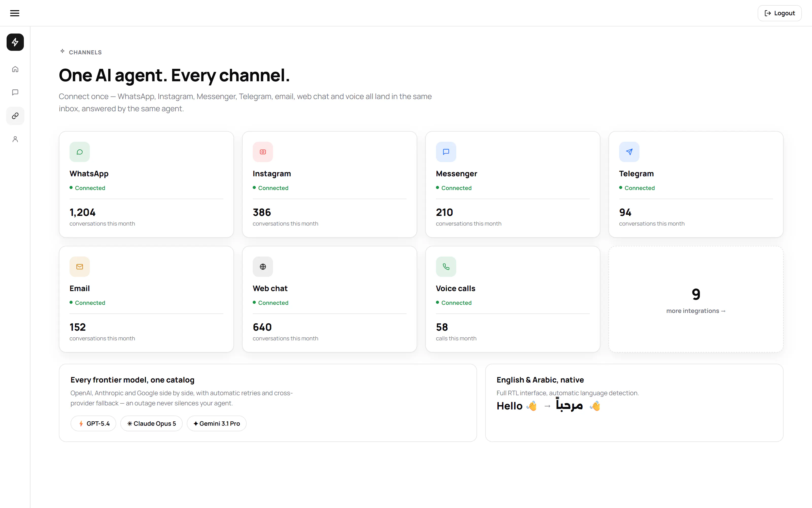Click Instagram's Connected status
This screenshot has height=508, width=812.
point(270,188)
